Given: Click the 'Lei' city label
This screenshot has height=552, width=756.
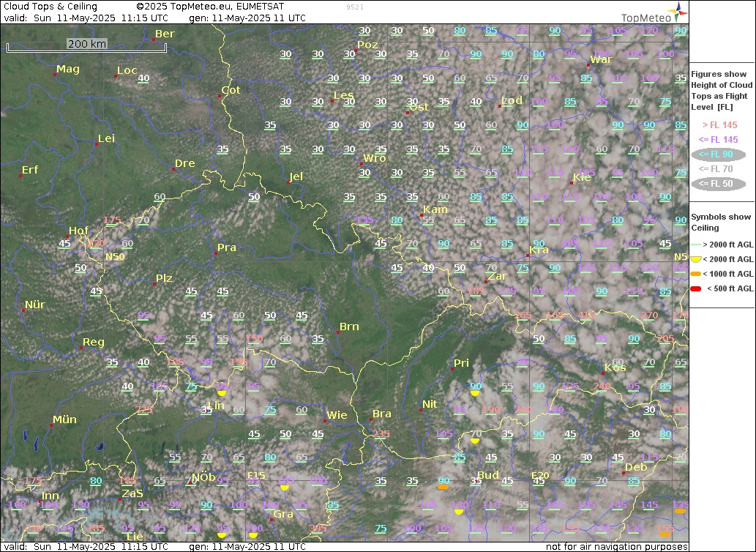Looking at the screenshot, I should click(x=107, y=138).
